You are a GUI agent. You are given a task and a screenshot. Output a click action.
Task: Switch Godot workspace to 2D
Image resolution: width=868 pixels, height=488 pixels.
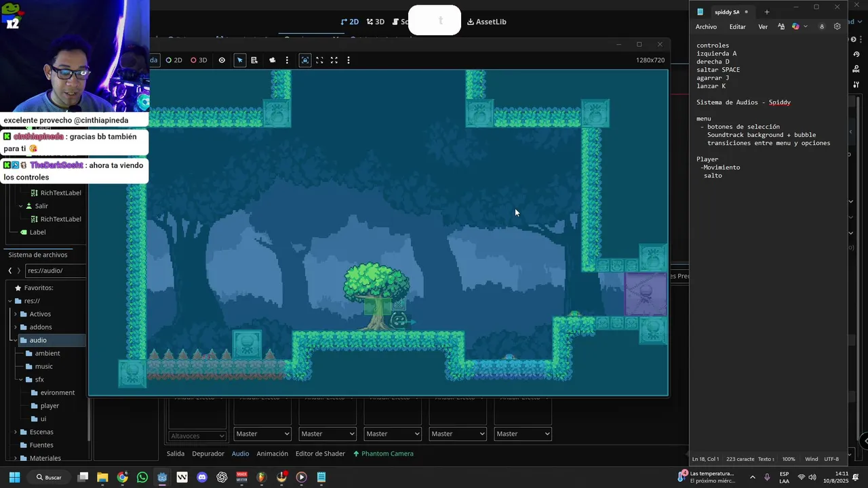point(349,22)
